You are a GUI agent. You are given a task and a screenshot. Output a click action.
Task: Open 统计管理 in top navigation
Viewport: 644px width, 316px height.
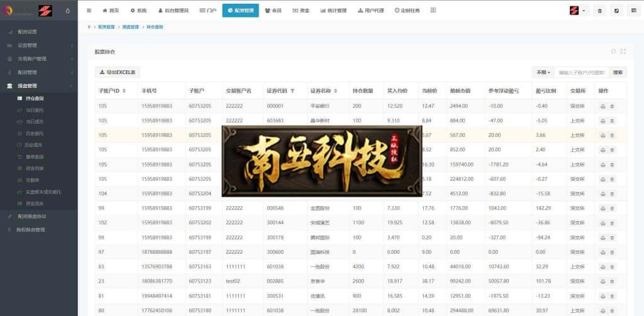pos(333,11)
